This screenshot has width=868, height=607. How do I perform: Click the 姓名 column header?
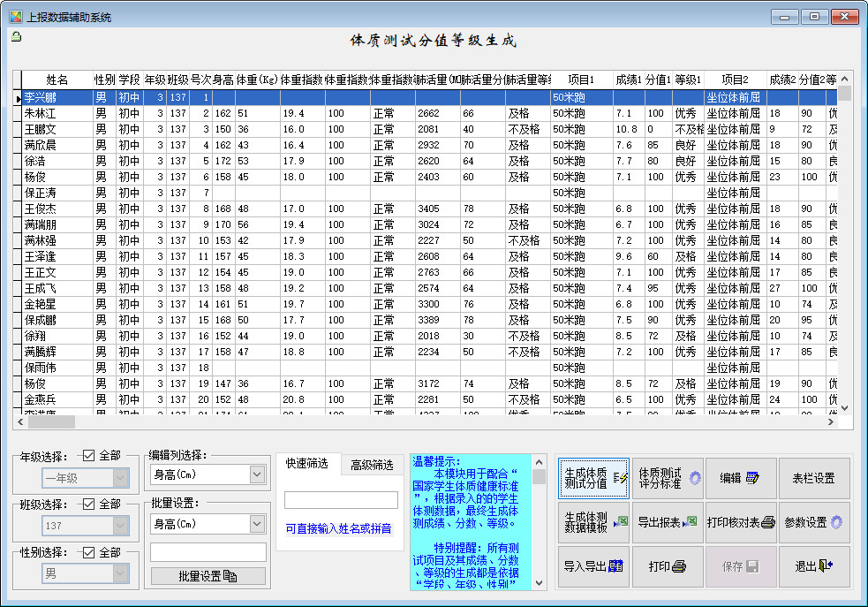click(57, 80)
